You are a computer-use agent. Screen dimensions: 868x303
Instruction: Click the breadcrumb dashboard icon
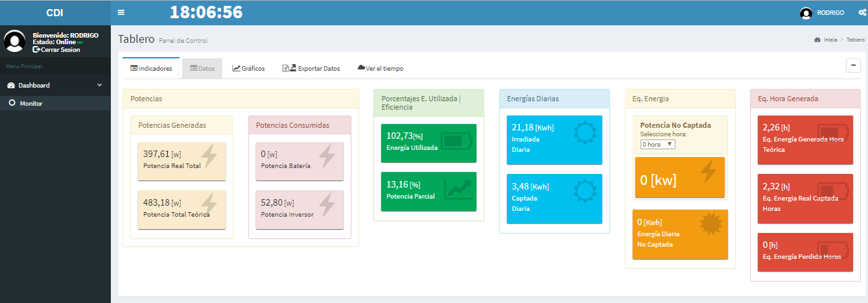click(817, 40)
